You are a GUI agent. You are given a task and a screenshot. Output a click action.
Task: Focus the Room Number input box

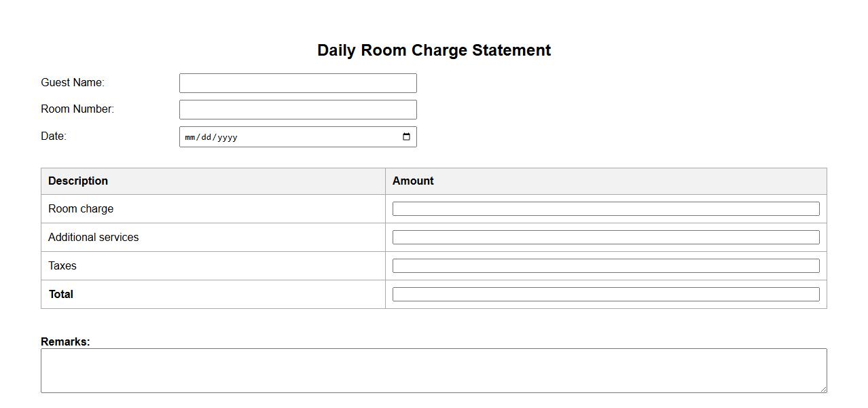297,110
